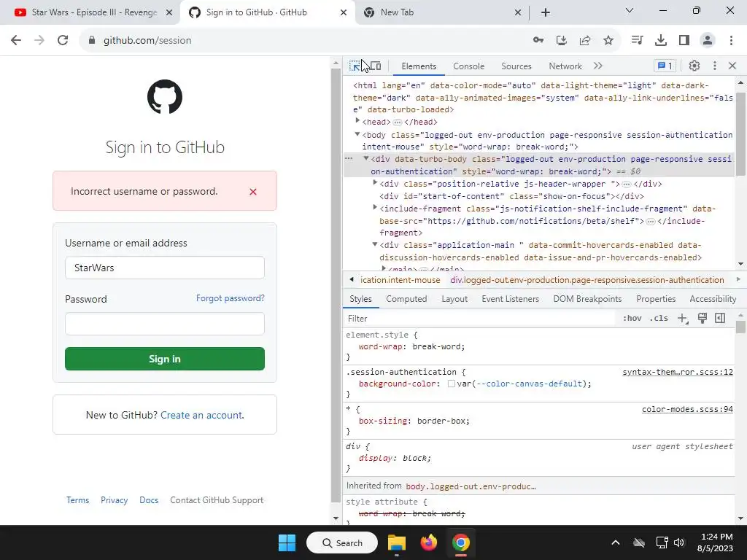This screenshot has width=747, height=560.
Task: Open the DevTools three-dot customize menu
Action: click(715, 66)
